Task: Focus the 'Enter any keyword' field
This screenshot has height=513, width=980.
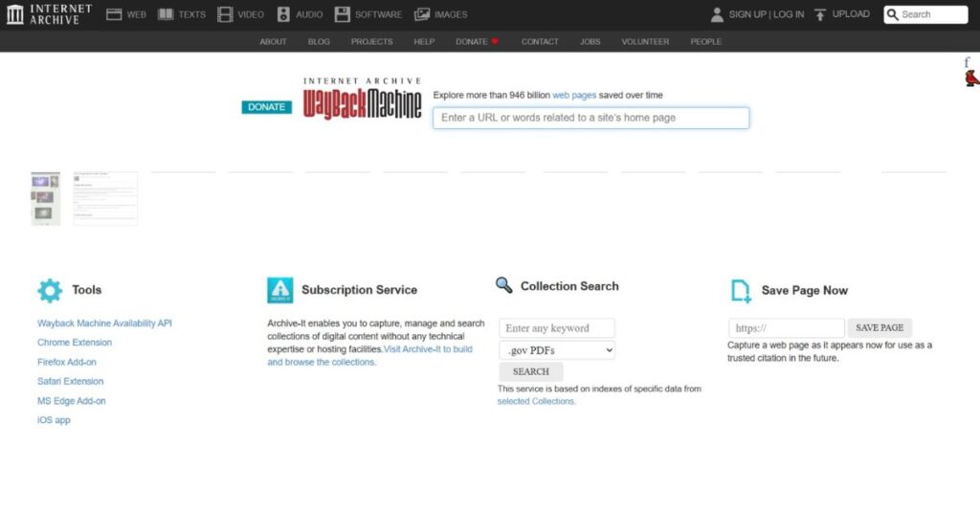Action: point(557,328)
